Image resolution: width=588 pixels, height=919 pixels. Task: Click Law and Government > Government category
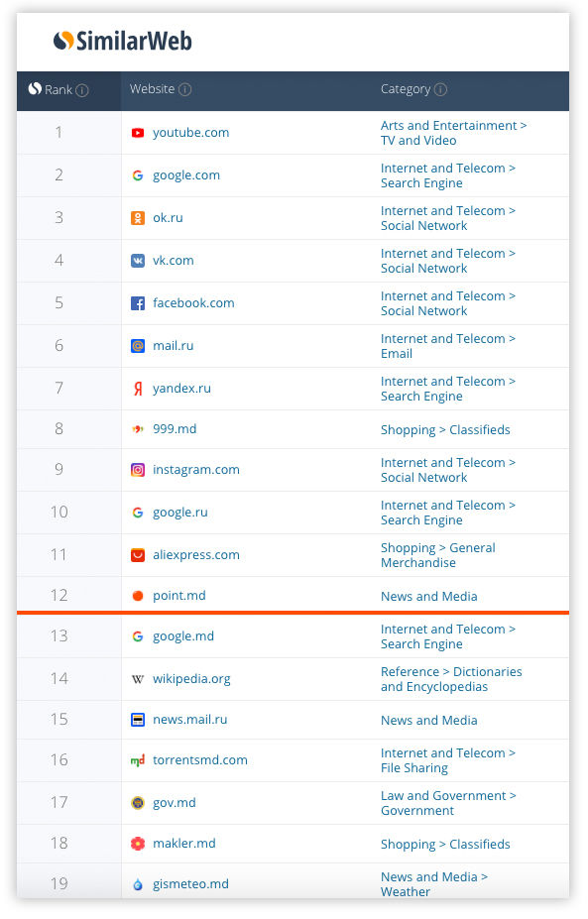tap(449, 804)
